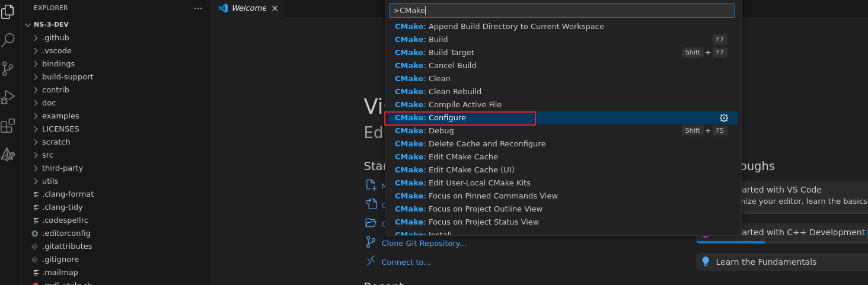Image resolution: width=868 pixels, height=285 pixels.
Task: Open the CMake sidebar icon
Action: [x=8, y=154]
